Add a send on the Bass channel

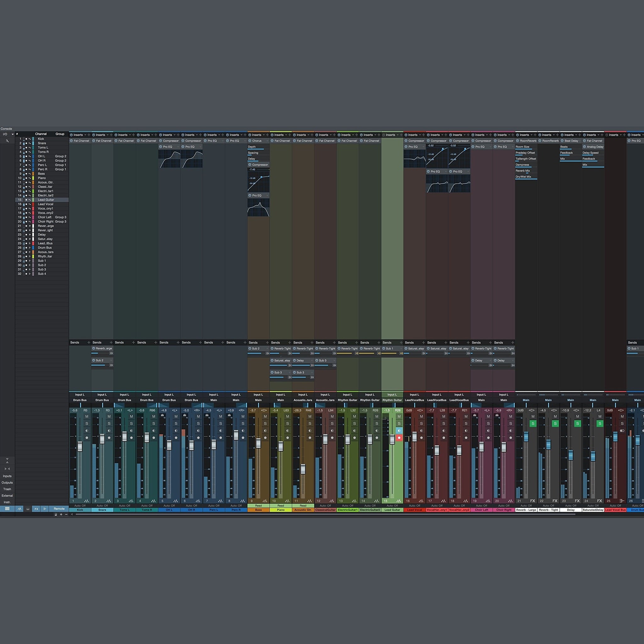(x=267, y=342)
